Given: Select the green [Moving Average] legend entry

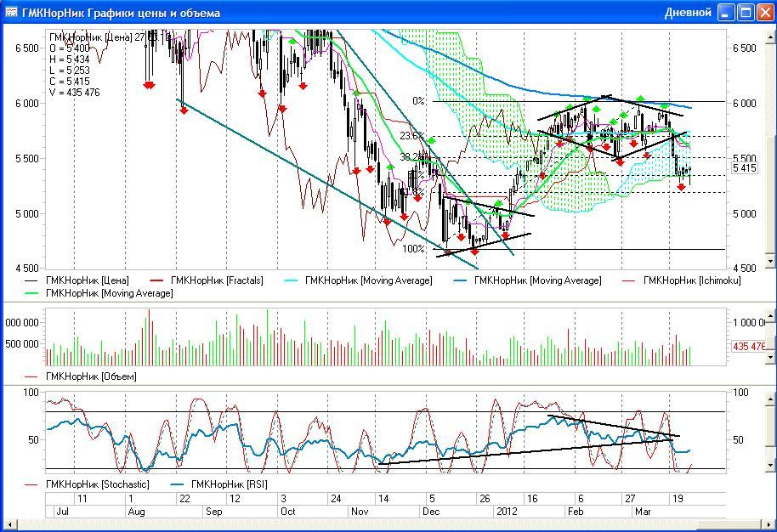Looking at the screenshot, I should tap(99, 293).
